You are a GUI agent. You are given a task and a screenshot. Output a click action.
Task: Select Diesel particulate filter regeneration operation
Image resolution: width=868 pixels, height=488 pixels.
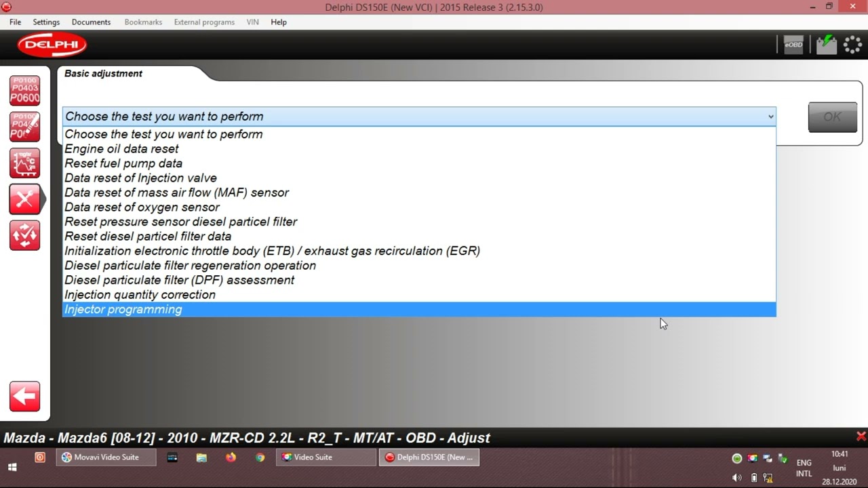pyautogui.click(x=419, y=266)
